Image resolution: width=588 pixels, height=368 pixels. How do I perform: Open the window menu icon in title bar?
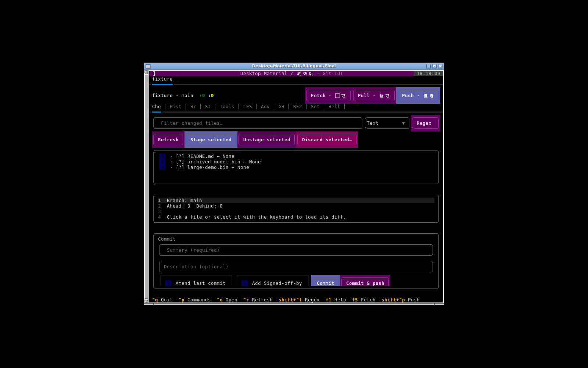pyautogui.click(x=148, y=66)
